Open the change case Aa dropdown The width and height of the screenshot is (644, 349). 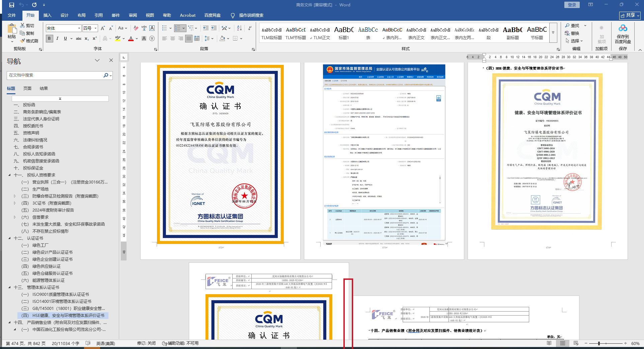point(123,28)
